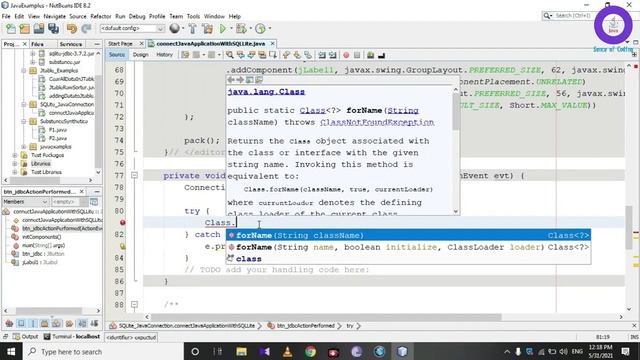
Task: Collapse the SubstanceSynthetica package node
Action: pyautogui.click(x=24, y=122)
